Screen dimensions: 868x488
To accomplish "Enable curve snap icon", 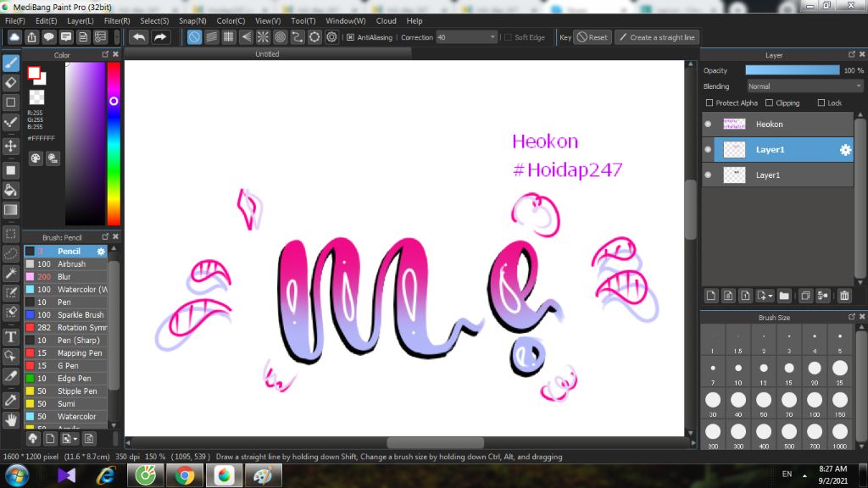I will (x=298, y=37).
